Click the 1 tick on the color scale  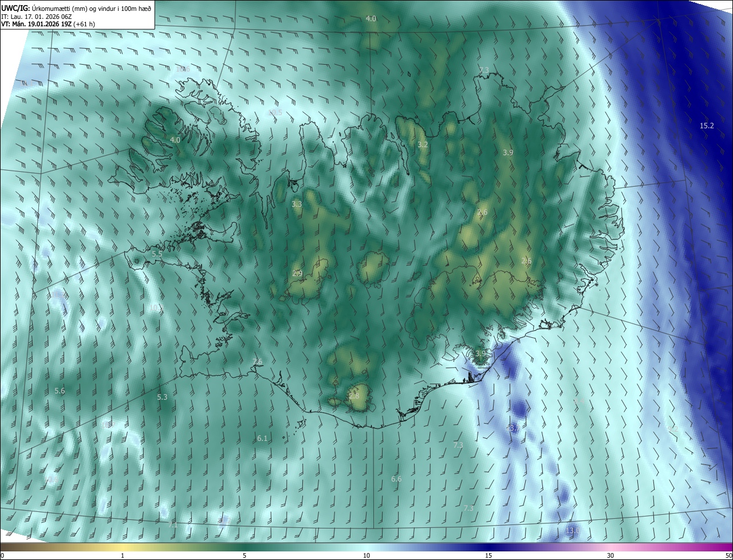pos(123,555)
